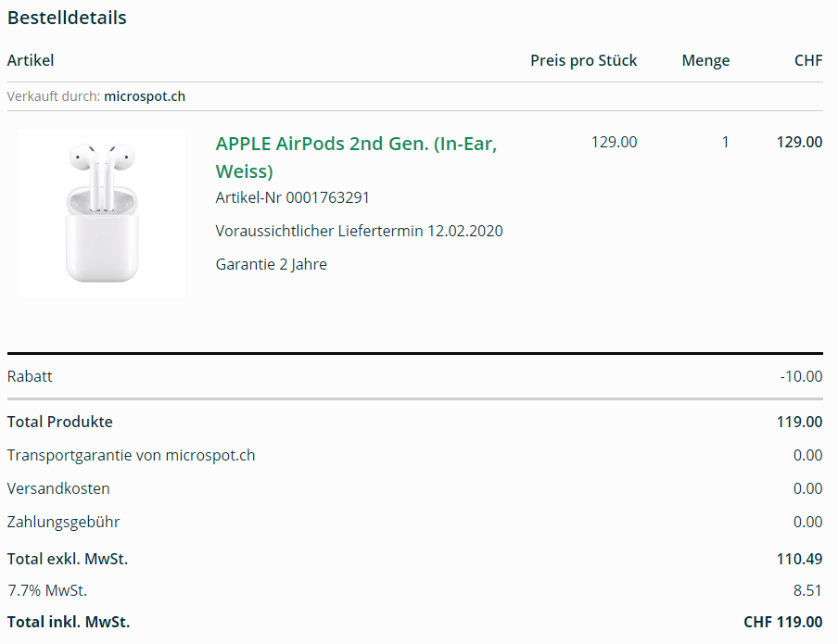This screenshot has height=644, width=838.
Task: Click the microspot.ch seller name
Action: tap(145, 96)
